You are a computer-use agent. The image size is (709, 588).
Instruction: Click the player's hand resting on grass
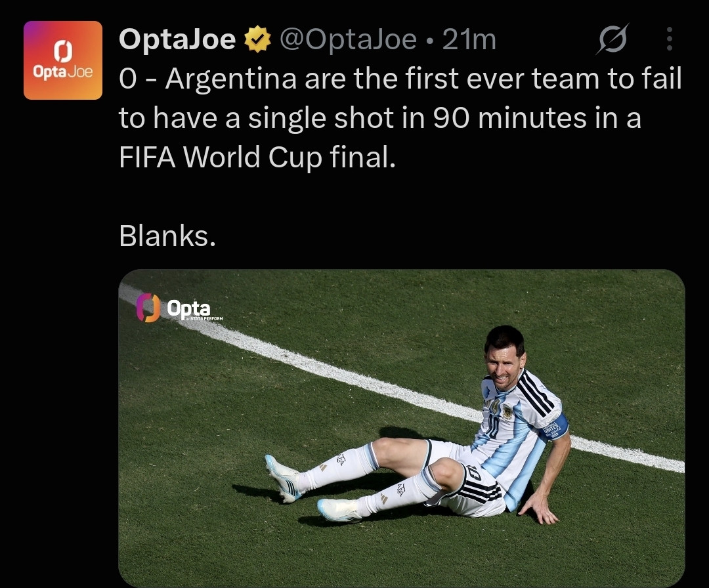click(538, 509)
